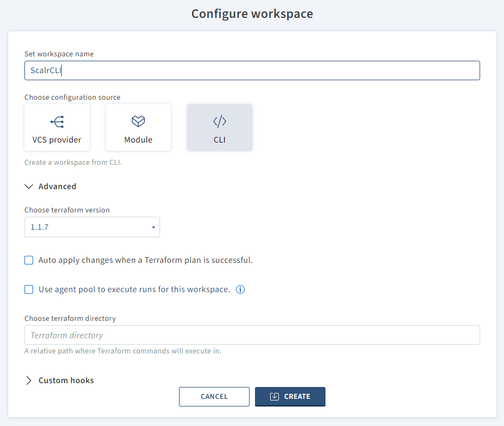This screenshot has width=504, height=426.
Task: Enable auto apply changes on successful Terraform plan
Action: point(28,260)
